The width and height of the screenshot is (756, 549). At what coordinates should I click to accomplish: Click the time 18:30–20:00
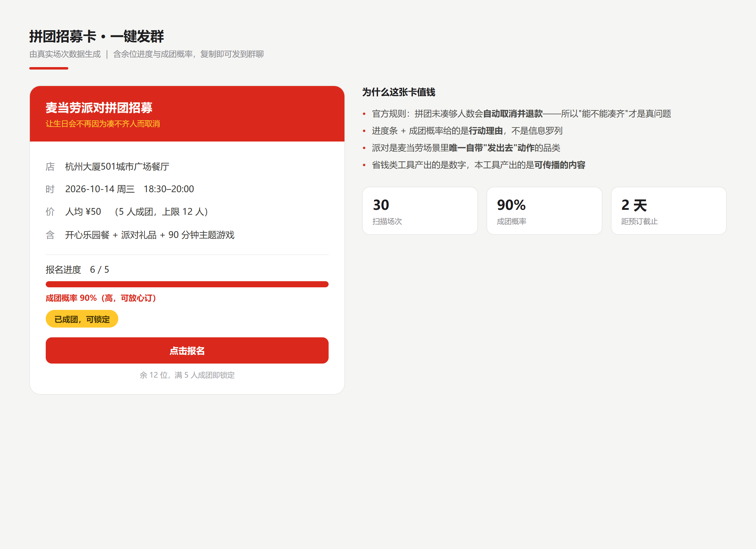click(169, 189)
